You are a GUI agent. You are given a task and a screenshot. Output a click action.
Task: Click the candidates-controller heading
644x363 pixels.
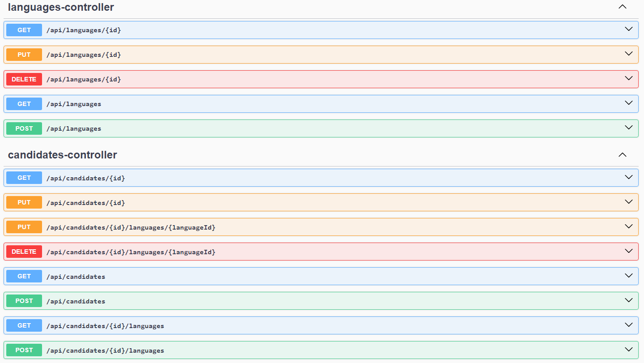(x=62, y=155)
